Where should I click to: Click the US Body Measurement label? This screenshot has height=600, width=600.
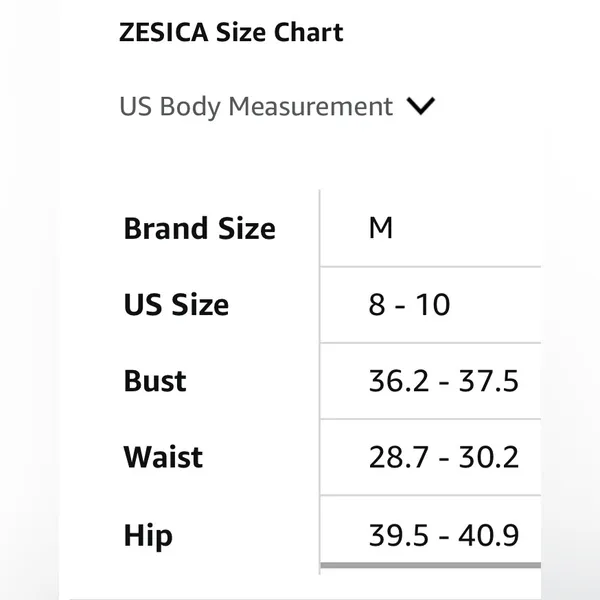tap(256, 107)
